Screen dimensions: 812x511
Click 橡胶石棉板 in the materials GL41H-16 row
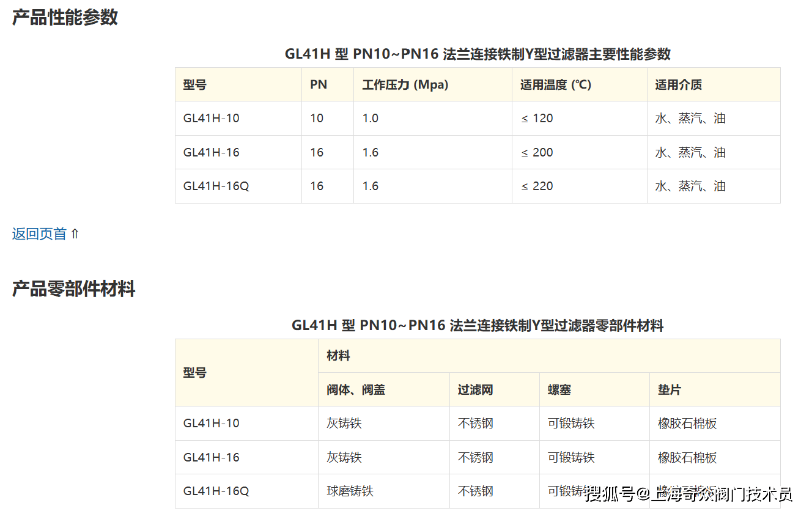pyautogui.click(x=687, y=457)
